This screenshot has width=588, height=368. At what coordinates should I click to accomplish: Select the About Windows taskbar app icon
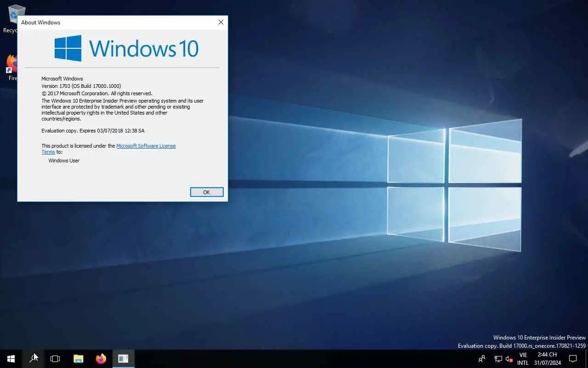[123, 359]
